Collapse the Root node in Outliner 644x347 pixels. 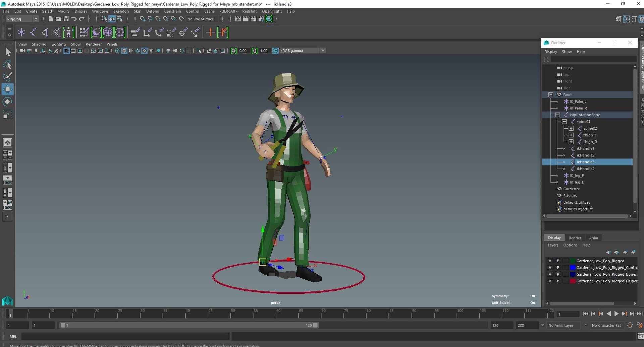tap(551, 95)
